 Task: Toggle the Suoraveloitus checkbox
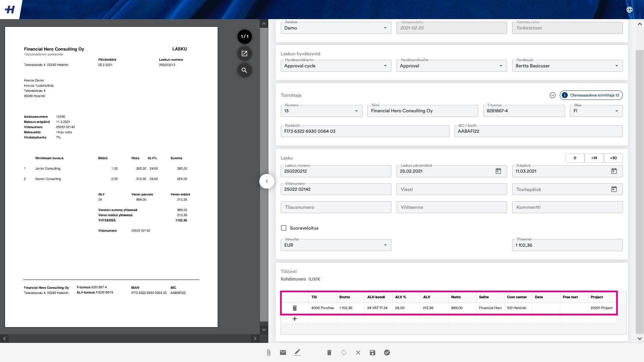click(x=284, y=228)
